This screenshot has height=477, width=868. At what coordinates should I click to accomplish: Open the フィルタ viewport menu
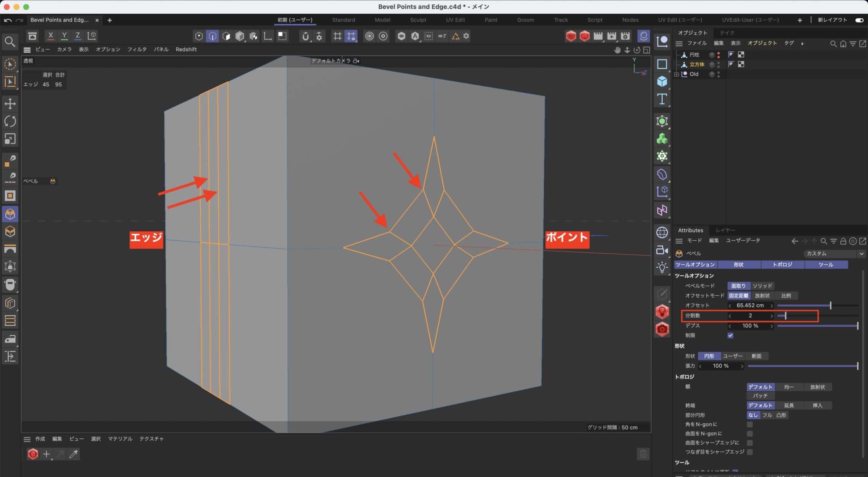(137, 49)
